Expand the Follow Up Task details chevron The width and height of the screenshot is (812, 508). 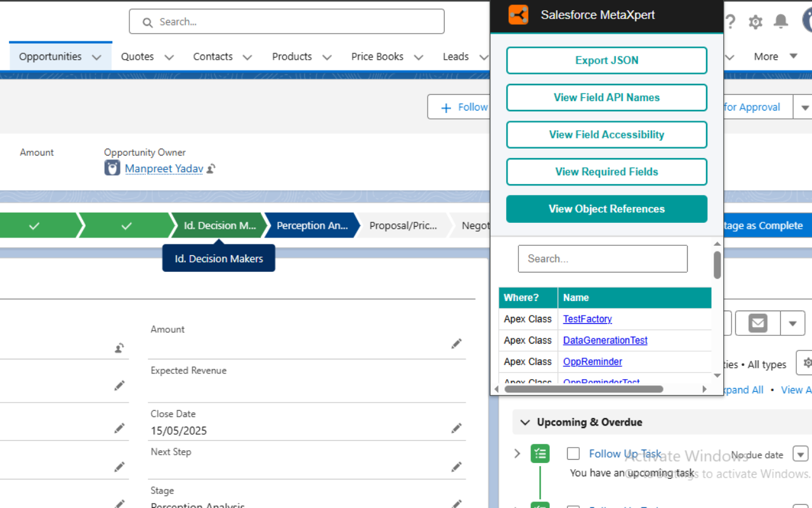tap(517, 453)
